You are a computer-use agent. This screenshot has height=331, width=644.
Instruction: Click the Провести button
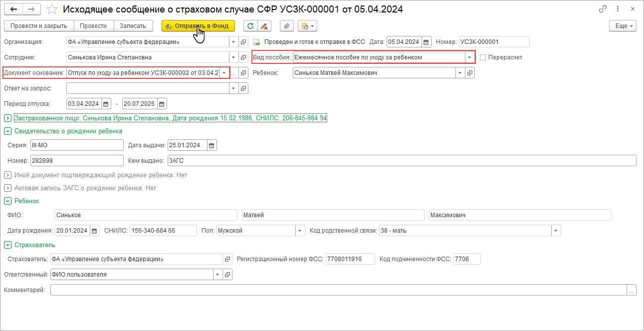(93, 26)
